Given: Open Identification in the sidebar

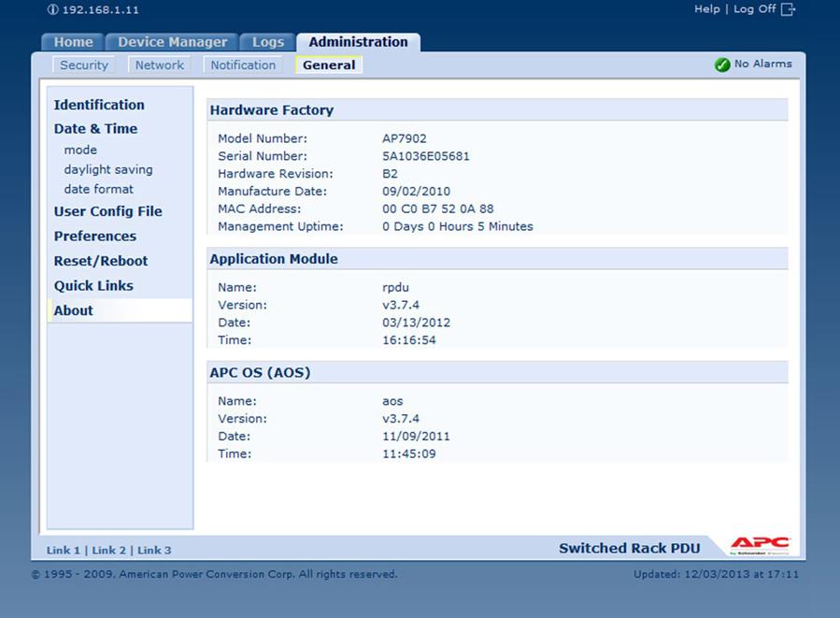Looking at the screenshot, I should point(99,106).
